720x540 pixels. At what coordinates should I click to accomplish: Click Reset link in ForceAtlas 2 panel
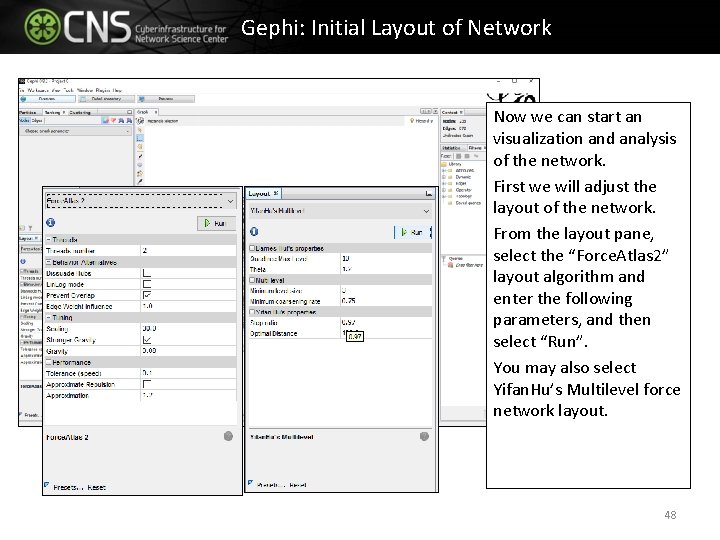(96, 488)
